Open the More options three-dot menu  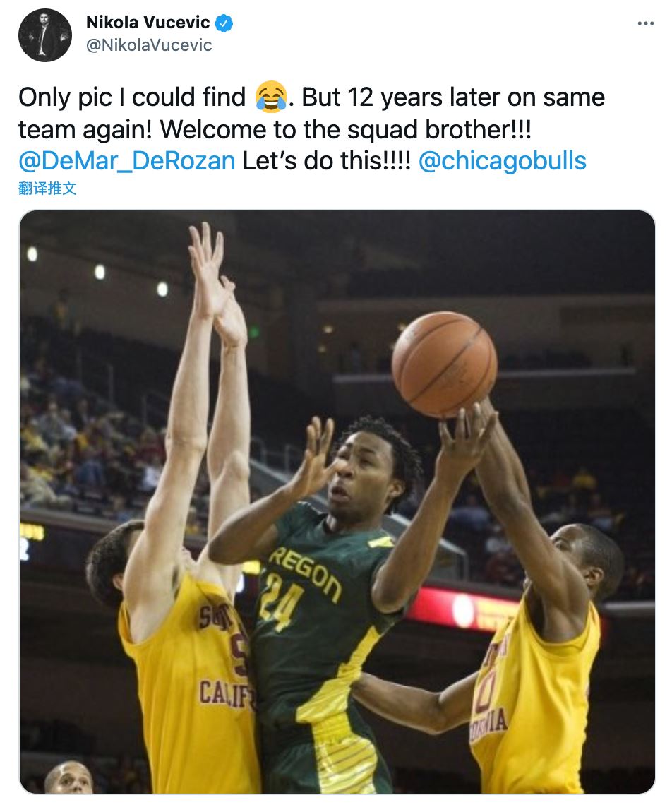[645, 23]
